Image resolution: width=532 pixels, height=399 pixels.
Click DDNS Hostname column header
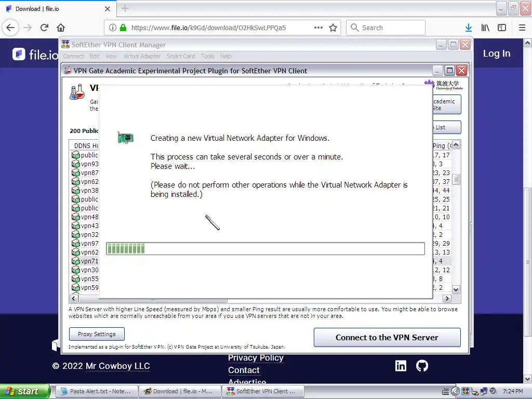[85, 145]
